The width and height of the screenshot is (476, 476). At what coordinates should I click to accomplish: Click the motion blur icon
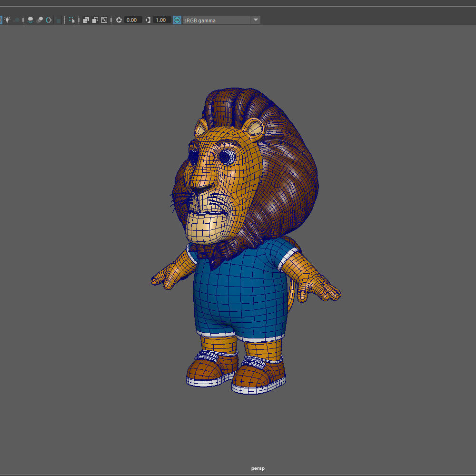coord(48,20)
